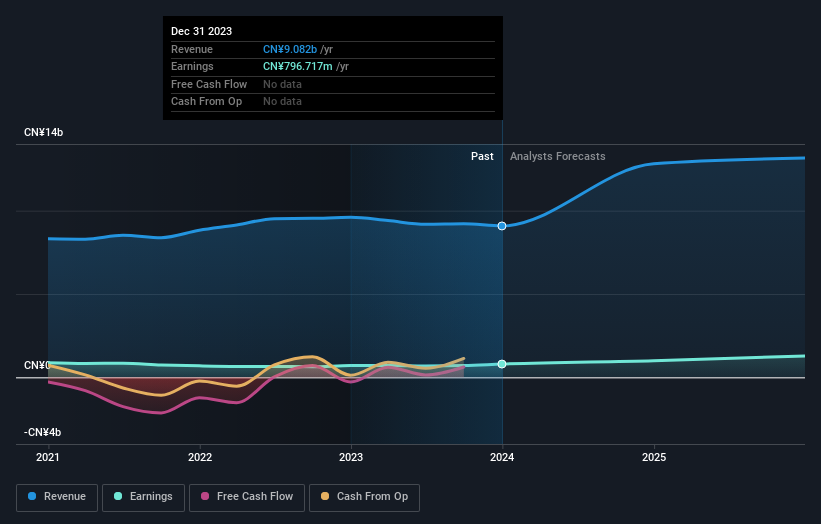Click the Free Cash Flow row's No data text
The height and width of the screenshot is (524, 821).
[x=282, y=84]
